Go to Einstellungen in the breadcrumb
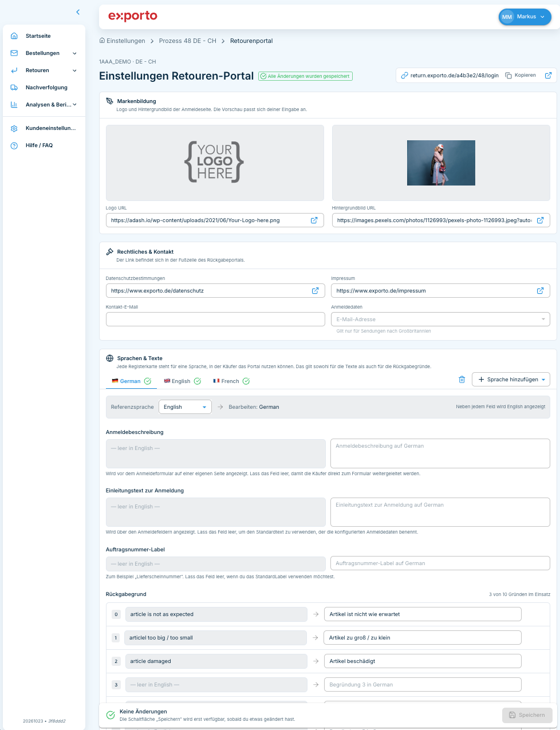 123,41
